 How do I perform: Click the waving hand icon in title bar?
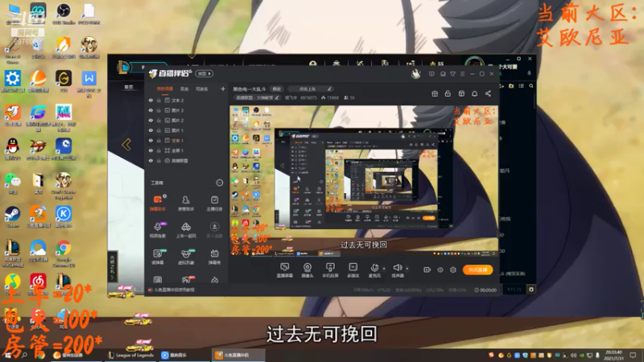(415, 74)
